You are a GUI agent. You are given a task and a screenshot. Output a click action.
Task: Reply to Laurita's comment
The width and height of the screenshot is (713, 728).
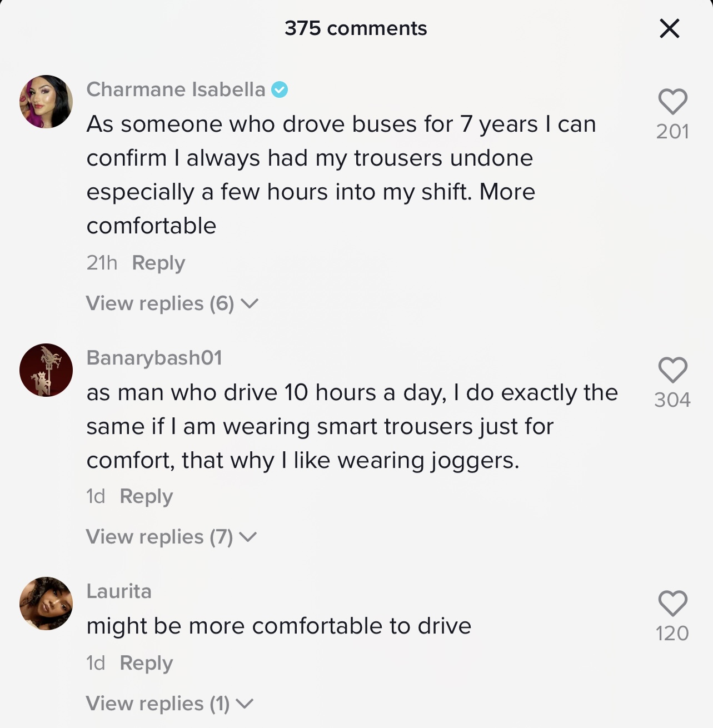(x=146, y=663)
